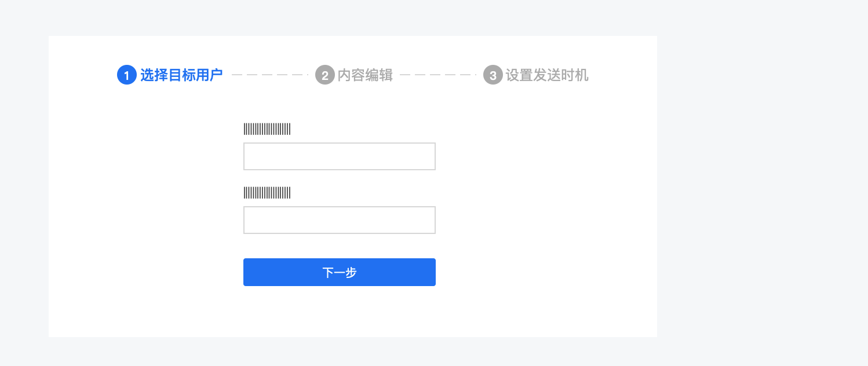The width and height of the screenshot is (868, 366).
Task: Click the number 3 wizard indicator
Action: coord(492,75)
